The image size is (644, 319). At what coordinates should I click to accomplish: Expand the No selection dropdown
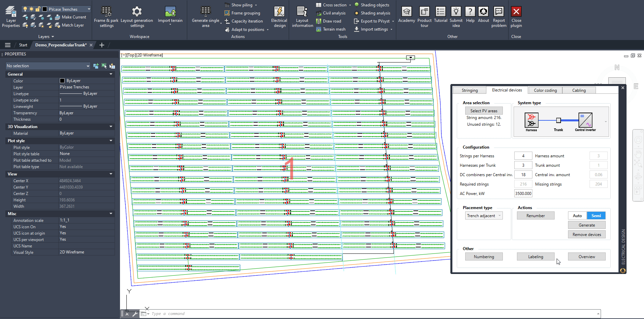click(x=88, y=66)
